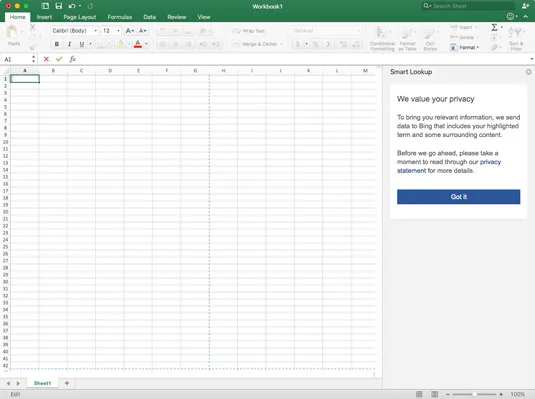The height and width of the screenshot is (399, 535).
Task: Open the font name dropdown
Action: tap(95, 31)
